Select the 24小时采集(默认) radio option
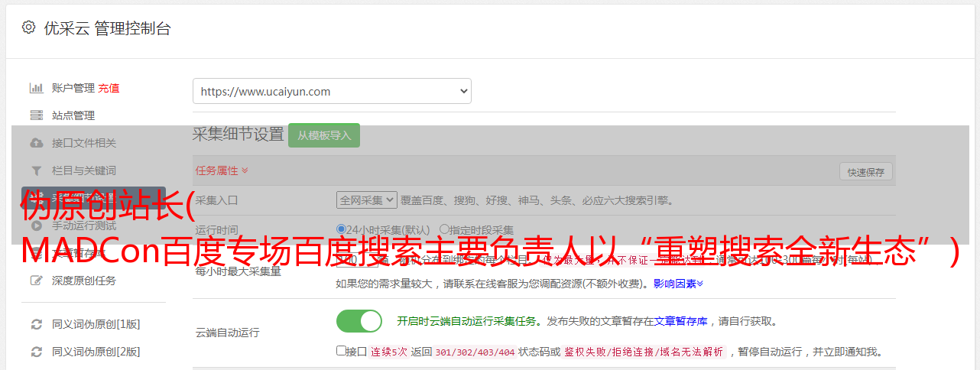980x370 pixels. click(x=341, y=229)
